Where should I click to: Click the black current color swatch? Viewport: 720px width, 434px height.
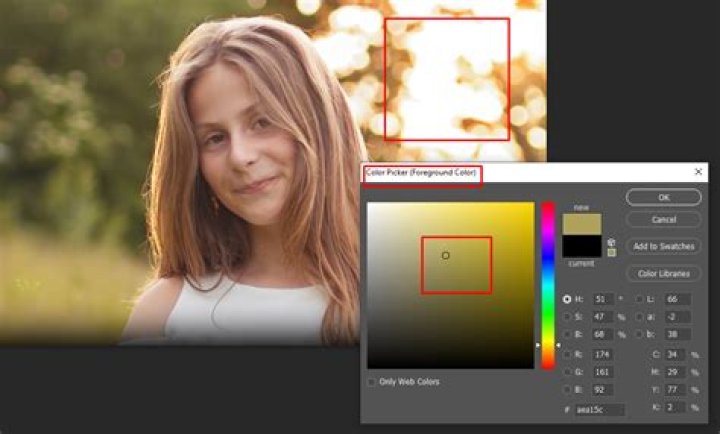(581, 246)
